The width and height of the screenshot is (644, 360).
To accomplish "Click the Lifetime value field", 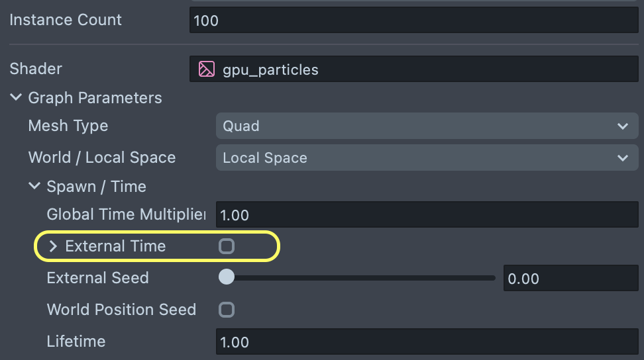I will [x=427, y=342].
